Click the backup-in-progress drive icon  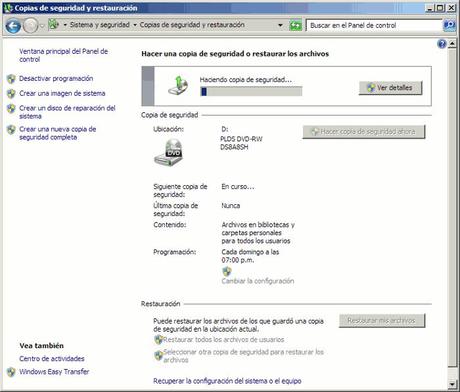click(178, 86)
